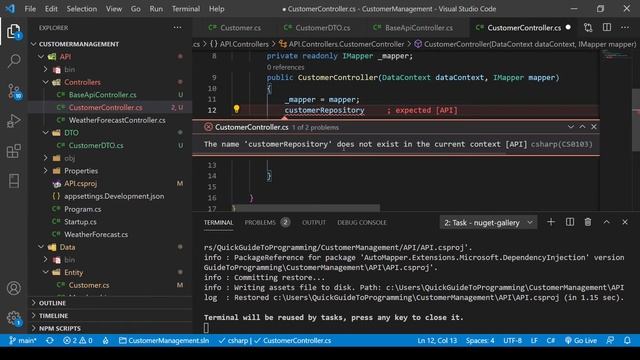This screenshot has height=360, width=640.
Task: Click the lightbulb quick fix icon
Action: [x=236, y=109]
